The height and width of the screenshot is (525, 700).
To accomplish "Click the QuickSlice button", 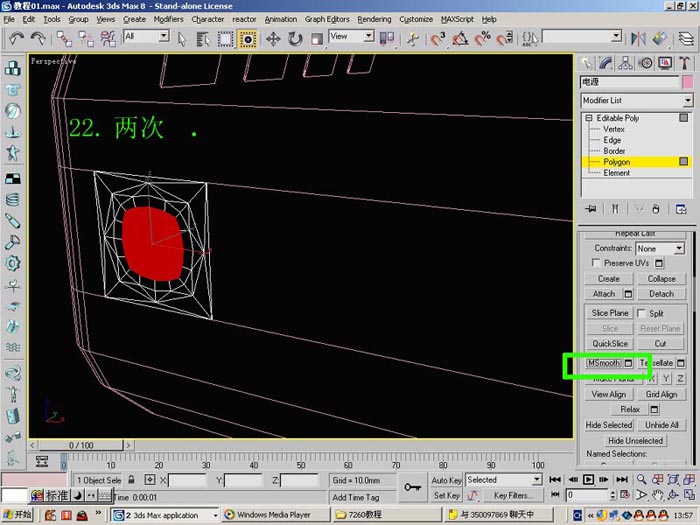I will pos(610,344).
